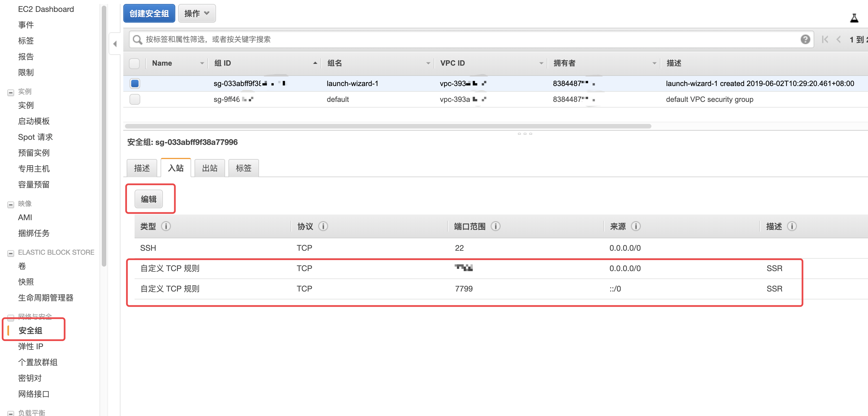Go to previous page arrow
The image size is (868, 416).
pos(838,39)
